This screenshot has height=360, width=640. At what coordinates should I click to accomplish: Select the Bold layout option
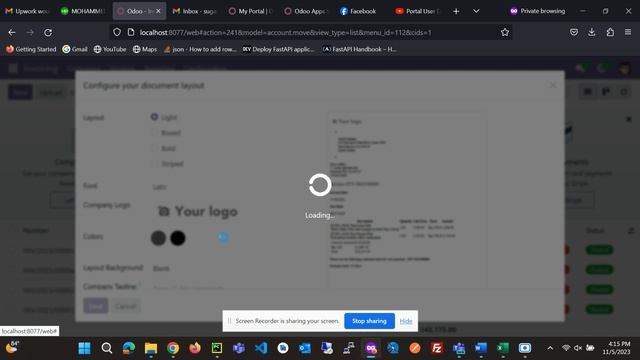(x=154, y=148)
